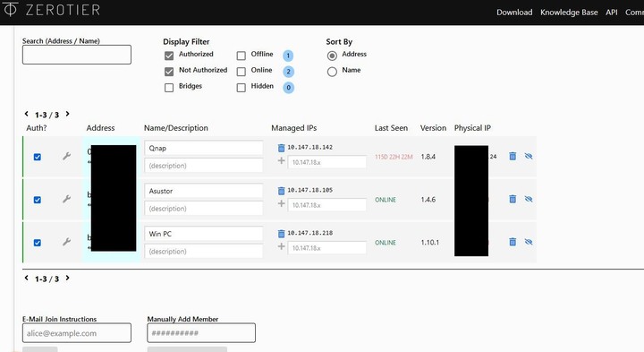Click version 1.10.1 text
Image resolution: width=644 pixels, height=352 pixels.
tap(429, 242)
